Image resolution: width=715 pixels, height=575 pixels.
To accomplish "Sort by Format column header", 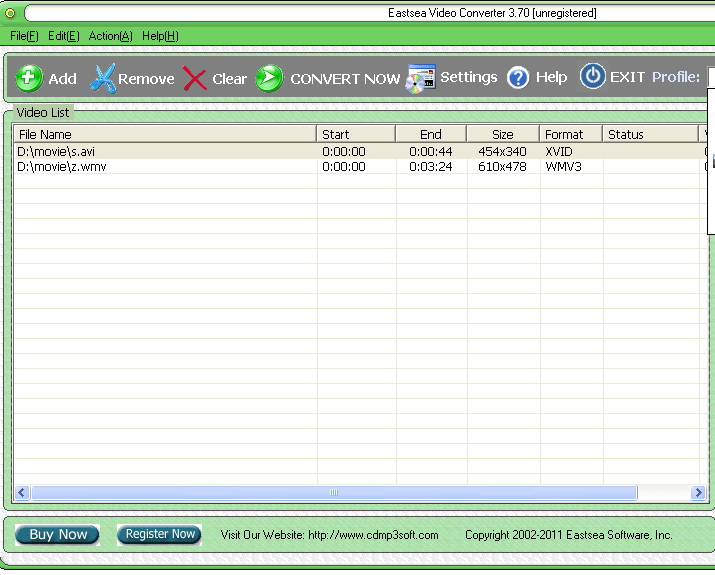I will [x=571, y=135].
